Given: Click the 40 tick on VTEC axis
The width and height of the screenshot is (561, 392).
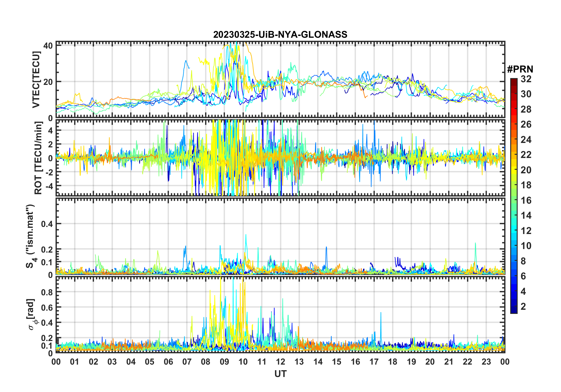Looking at the screenshot, I should 48,46.
